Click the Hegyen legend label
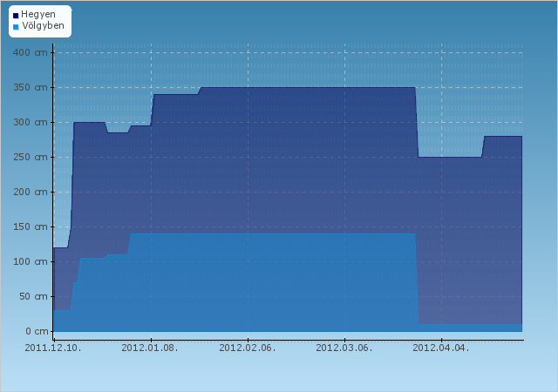 pos(38,15)
